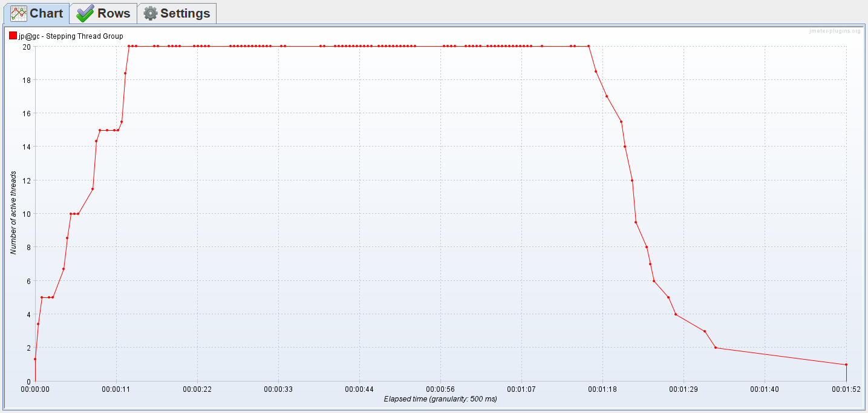Click the x-axis label 00:00:44
Viewport: 868px width, 413px height.
(359, 391)
